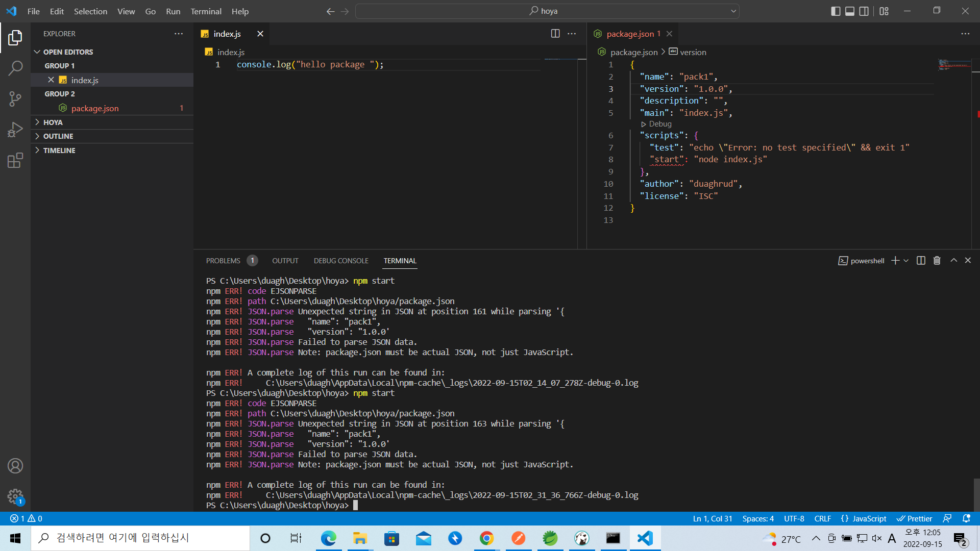Open the Extensions view
This screenshot has height=551, width=980.
coord(15,160)
